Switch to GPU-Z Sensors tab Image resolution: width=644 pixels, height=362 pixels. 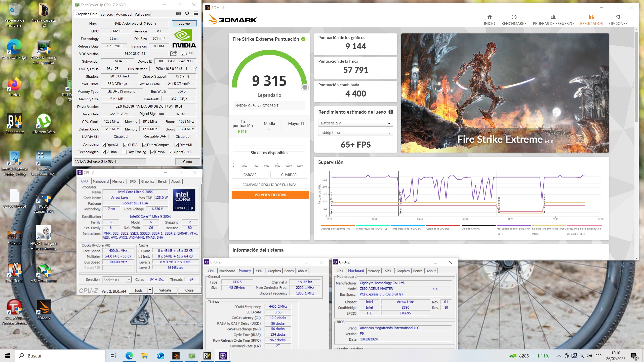106,14
